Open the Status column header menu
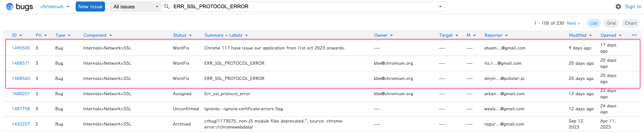Viewport: 644px width, 132px height. point(182,36)
